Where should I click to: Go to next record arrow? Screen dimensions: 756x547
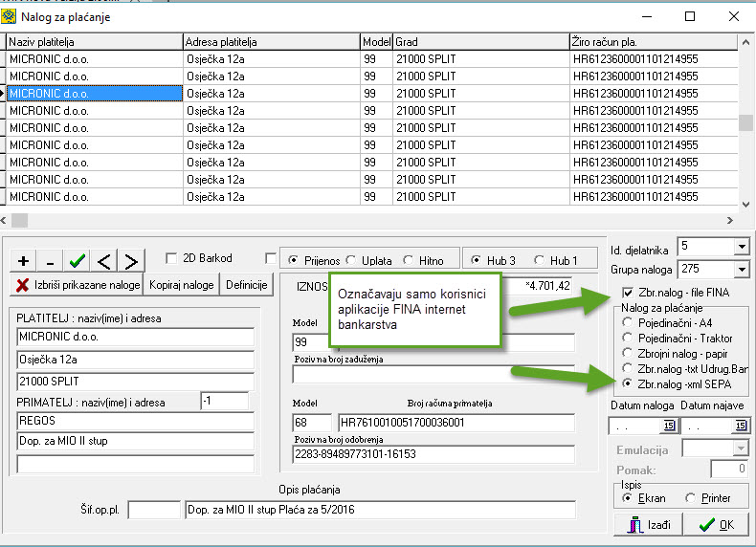coord(131,260)
